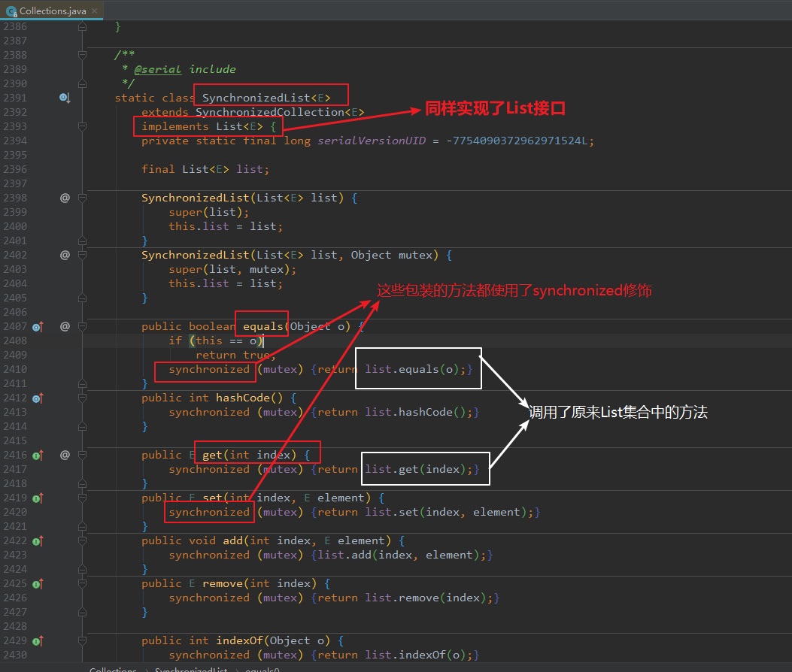
Task: Click 'list.add(index, element);' call
Action: pyautogui.click(x=402, y=555)
